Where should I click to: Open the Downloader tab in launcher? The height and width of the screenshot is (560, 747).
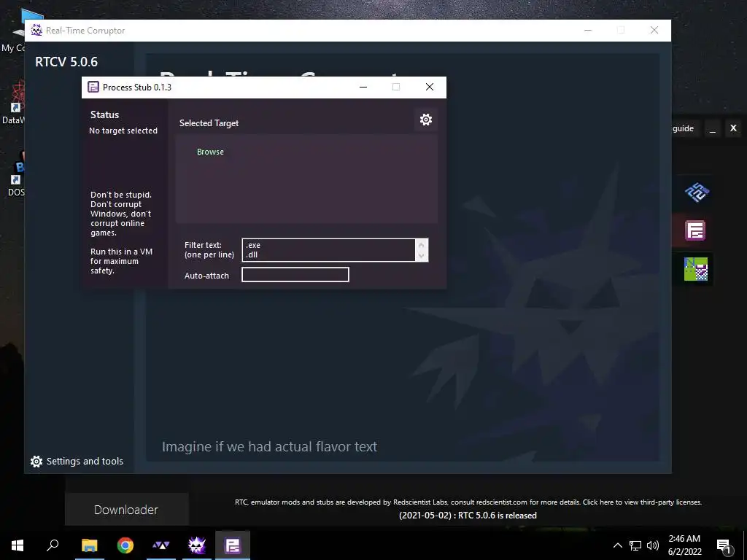(x=126, y=510)
